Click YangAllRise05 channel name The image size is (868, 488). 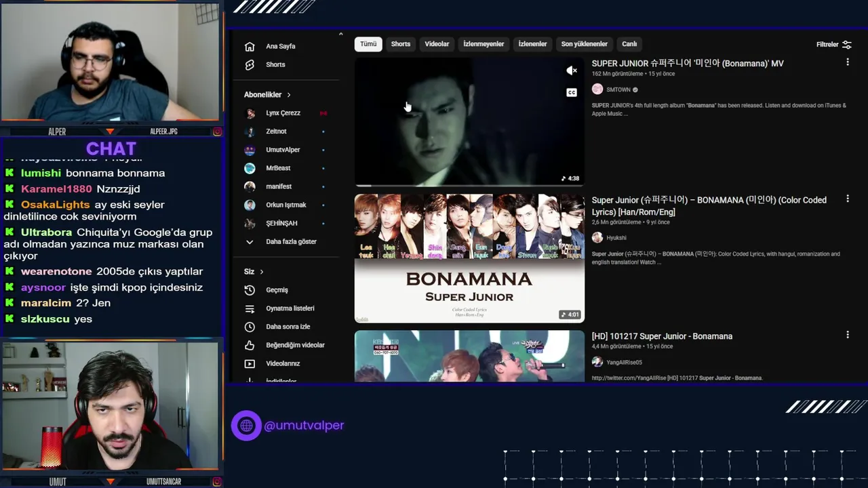click(624, 363)
